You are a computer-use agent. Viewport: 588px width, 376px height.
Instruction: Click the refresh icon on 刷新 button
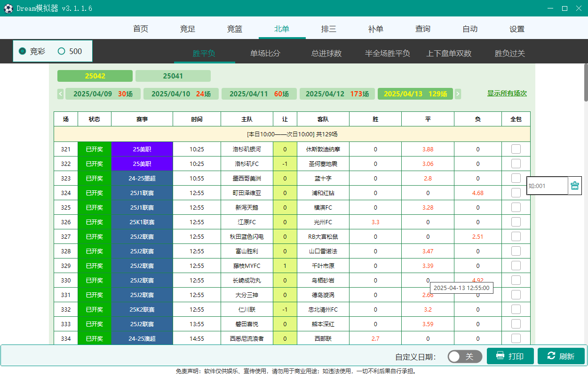click(551, 356)
